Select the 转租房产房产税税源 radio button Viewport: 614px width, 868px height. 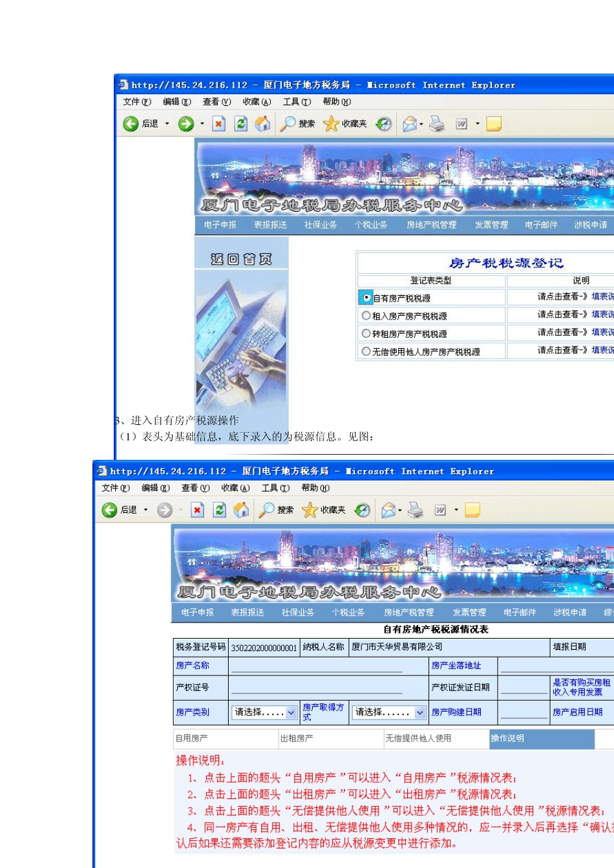(x=366, y=334)
